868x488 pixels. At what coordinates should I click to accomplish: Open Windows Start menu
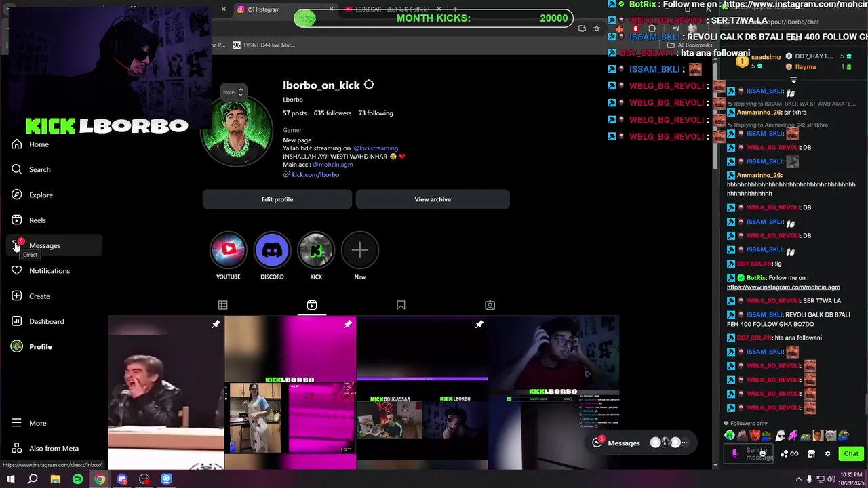pyautogui.click(x=10, y=479)
